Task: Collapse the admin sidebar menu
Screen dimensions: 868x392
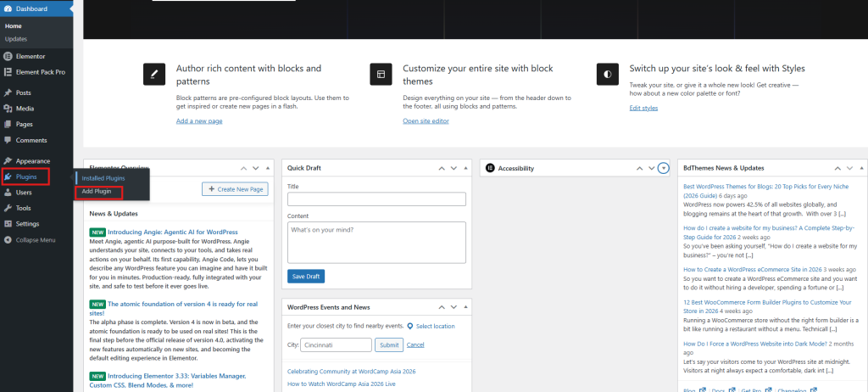Action: pyautogui.click(x=36, y=240)
